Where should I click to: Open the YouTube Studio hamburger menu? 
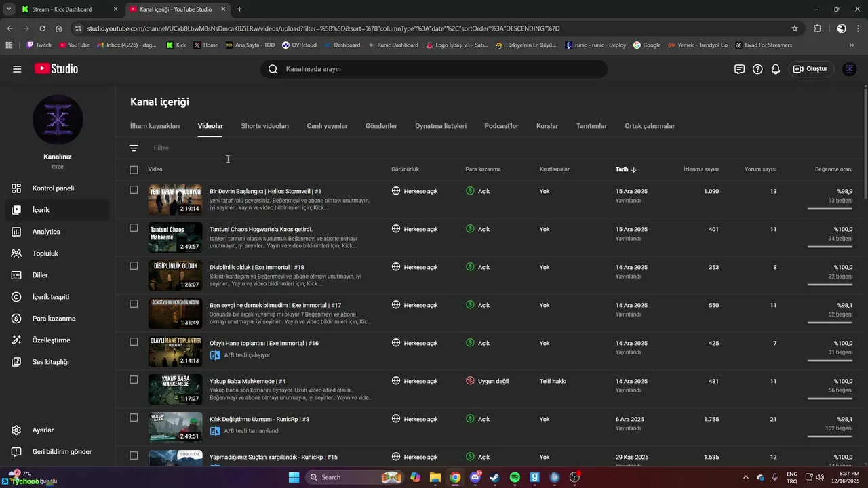pos(17,69)
